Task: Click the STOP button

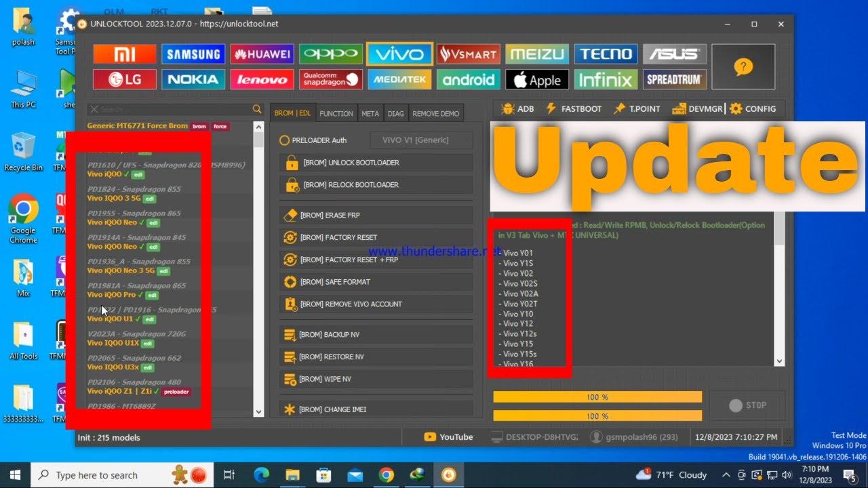Action: pyautogui.click(x=747, y=405)
